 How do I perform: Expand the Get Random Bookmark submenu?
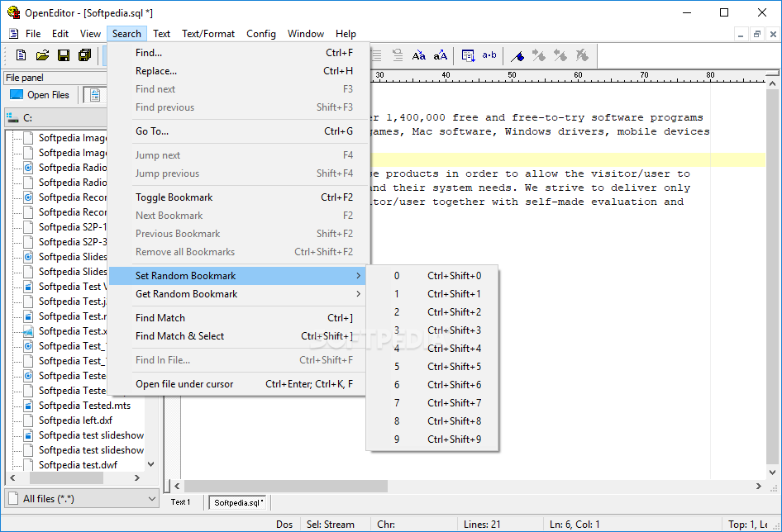pyautogui.click(x=237, y=294)
